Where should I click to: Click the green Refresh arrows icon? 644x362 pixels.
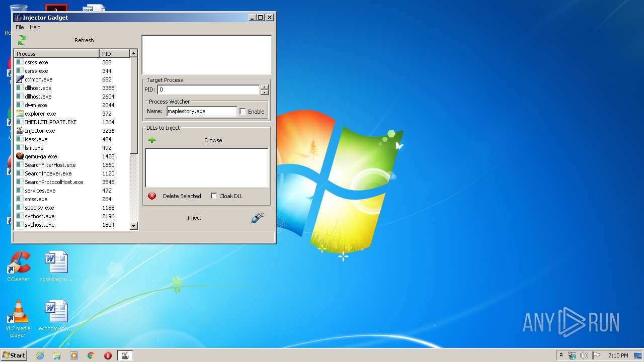[x=22, y=40]
